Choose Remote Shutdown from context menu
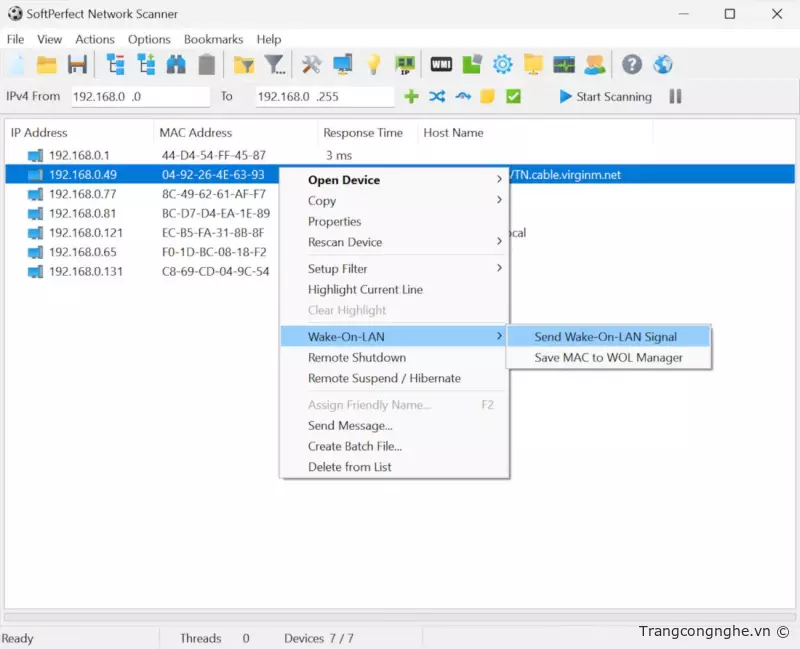800x649 pixels. (x=357, y=358)
